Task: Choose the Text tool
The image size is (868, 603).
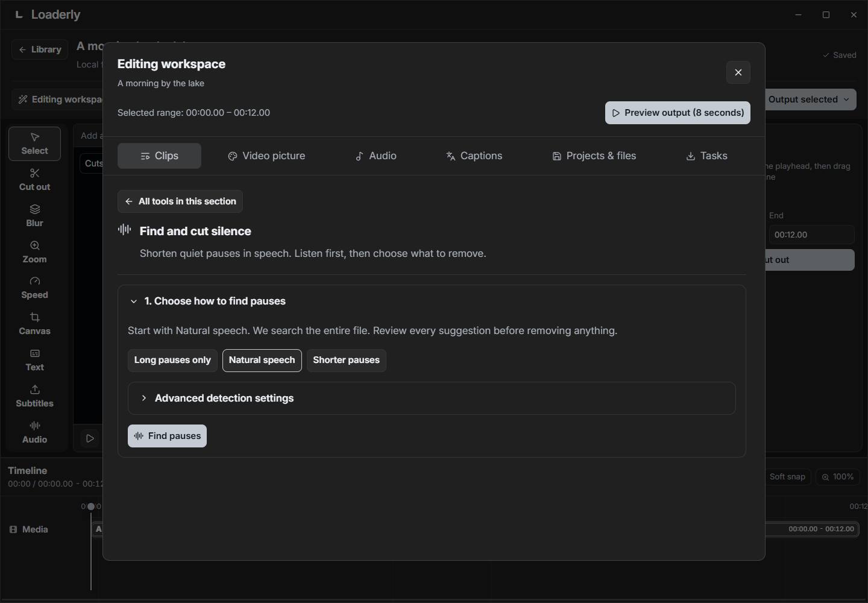Action: [34, 360]
